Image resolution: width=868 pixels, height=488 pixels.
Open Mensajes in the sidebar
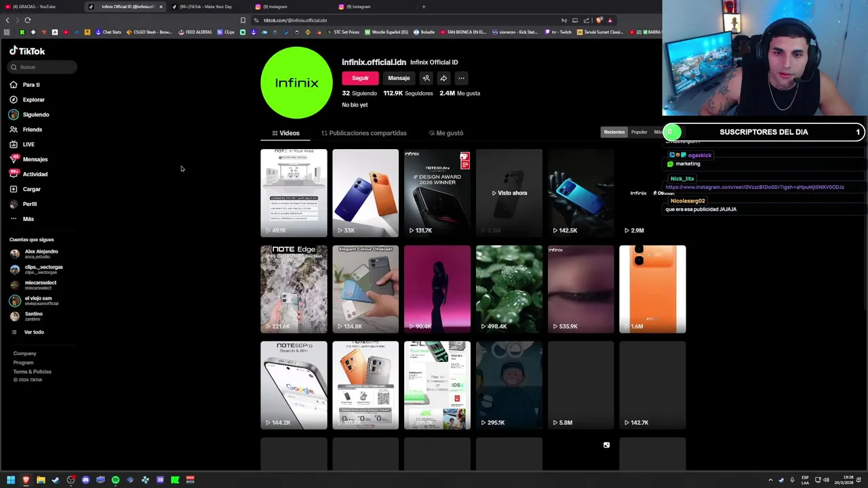tap(28, 159)
